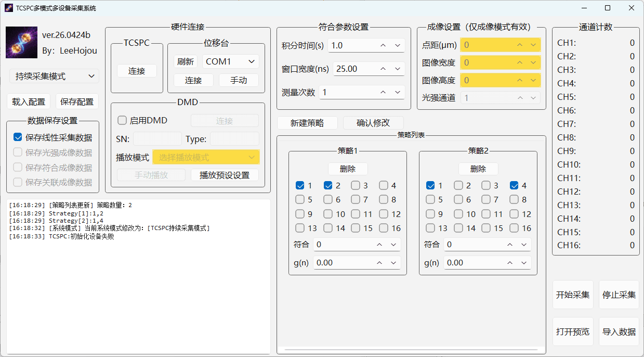Click 位移台 连接 button

[x=193, y=80]
